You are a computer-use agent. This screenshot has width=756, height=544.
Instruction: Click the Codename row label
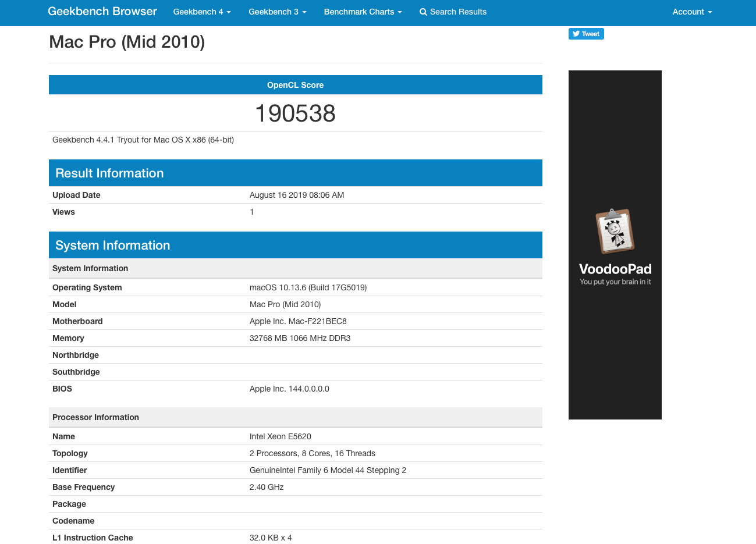73,521
